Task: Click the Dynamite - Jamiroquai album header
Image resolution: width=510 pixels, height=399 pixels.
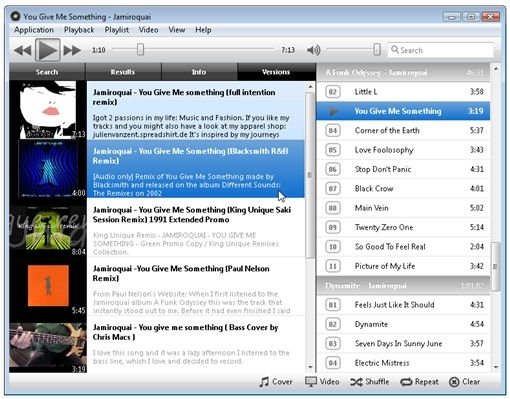Action: [x=403, y=285]
